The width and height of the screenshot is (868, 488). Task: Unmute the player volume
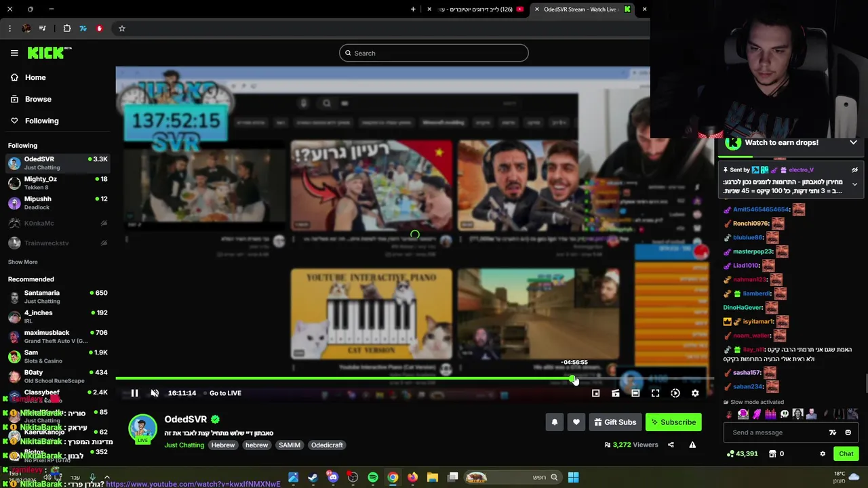click(x=155, y=393)
